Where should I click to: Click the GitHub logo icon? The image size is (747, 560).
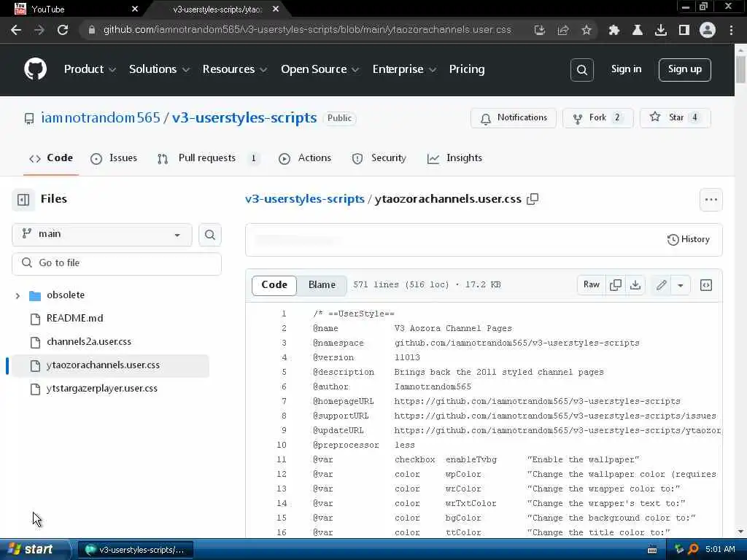tap(35, 69)
